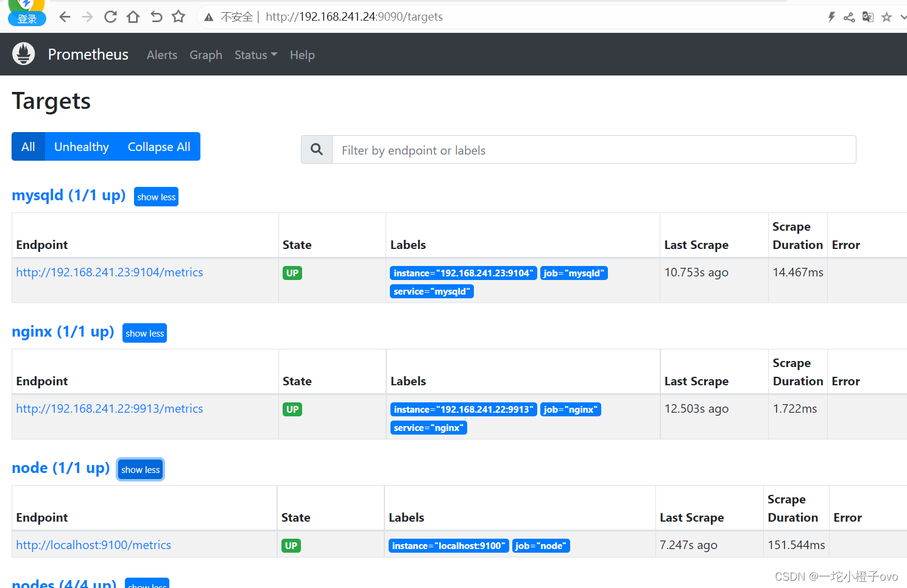Click the service="nginx" label badge
The height and width of the screenshot is (588, 907).
click(429, 428)
